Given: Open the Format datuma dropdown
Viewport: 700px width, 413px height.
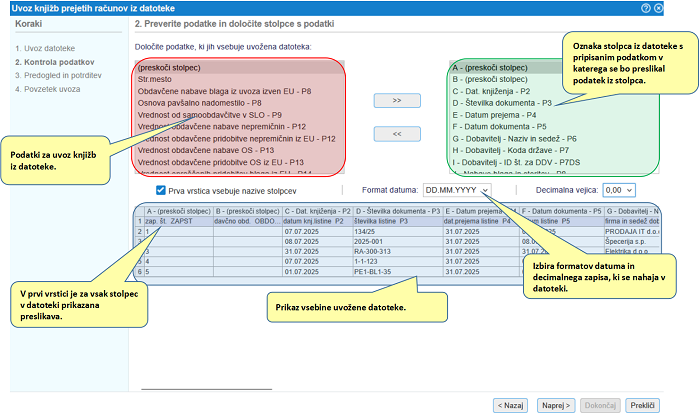Looking at the screenshot, I should pos(457,189).
